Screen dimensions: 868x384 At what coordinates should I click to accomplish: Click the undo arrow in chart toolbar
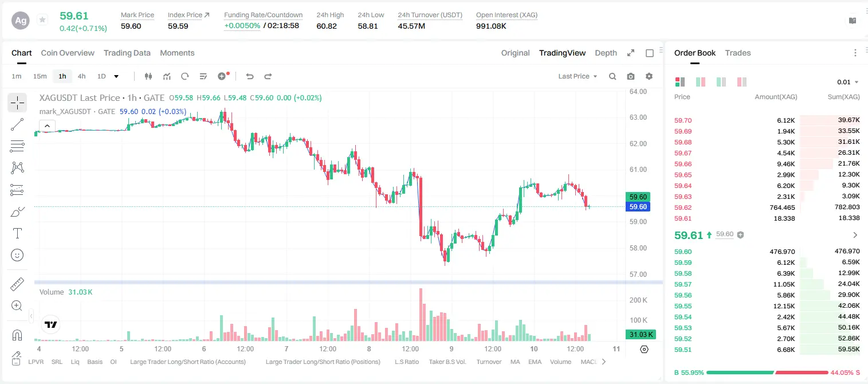point(250,76)
